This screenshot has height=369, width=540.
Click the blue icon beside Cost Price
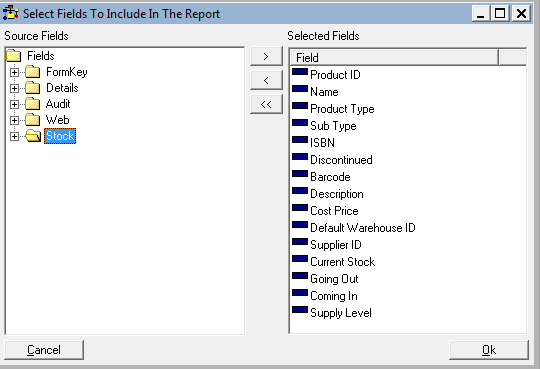(300, 208)
